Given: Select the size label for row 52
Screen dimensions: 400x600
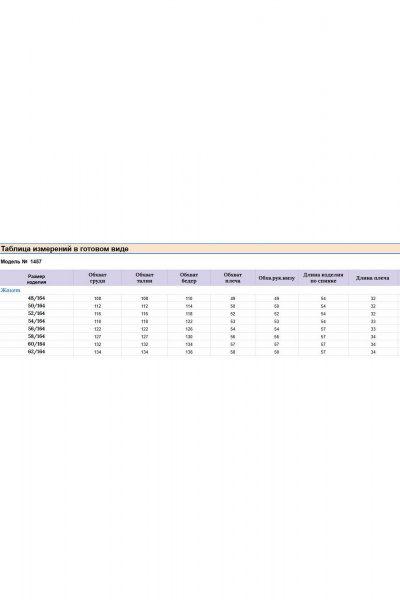Looking at the screenshot, I should [36, 313].
